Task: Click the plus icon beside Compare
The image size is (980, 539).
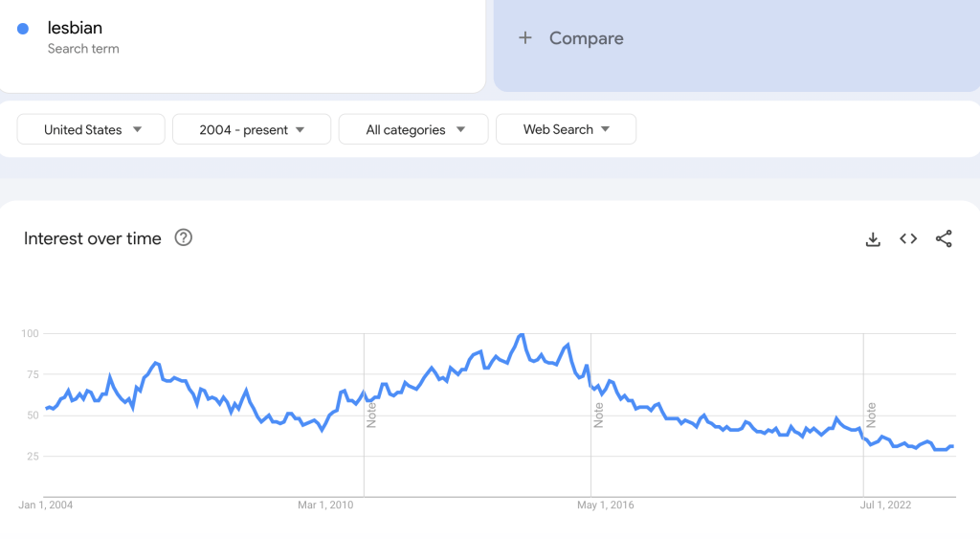Action: pyautogui.click(x=524, y=38)
